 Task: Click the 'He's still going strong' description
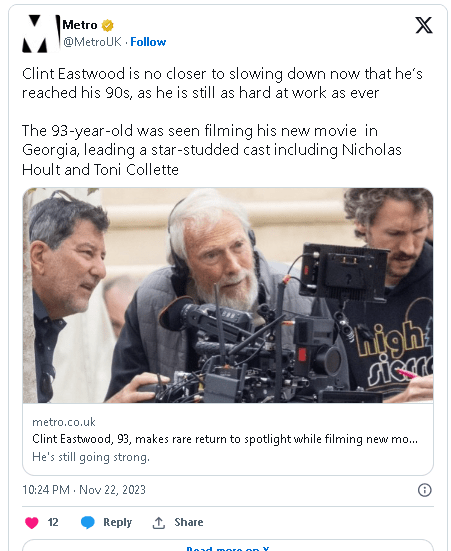point(91,457)
